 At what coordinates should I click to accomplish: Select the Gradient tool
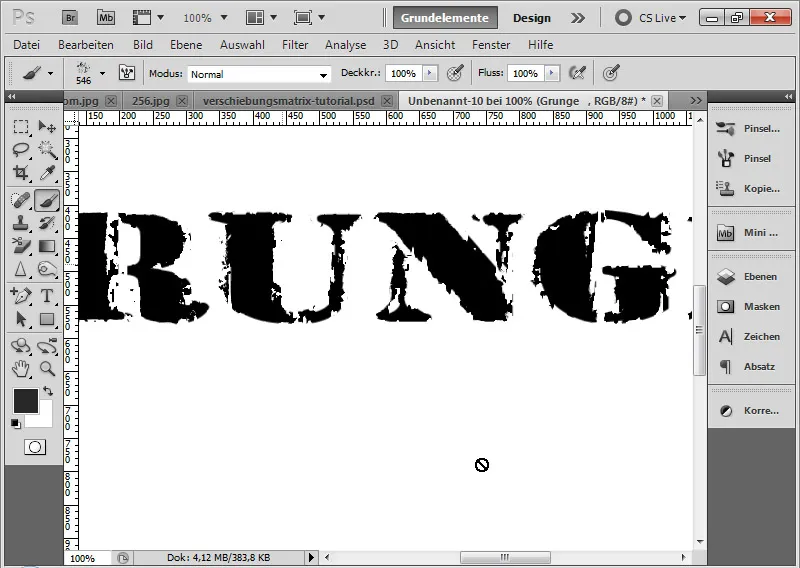[47, 246]
